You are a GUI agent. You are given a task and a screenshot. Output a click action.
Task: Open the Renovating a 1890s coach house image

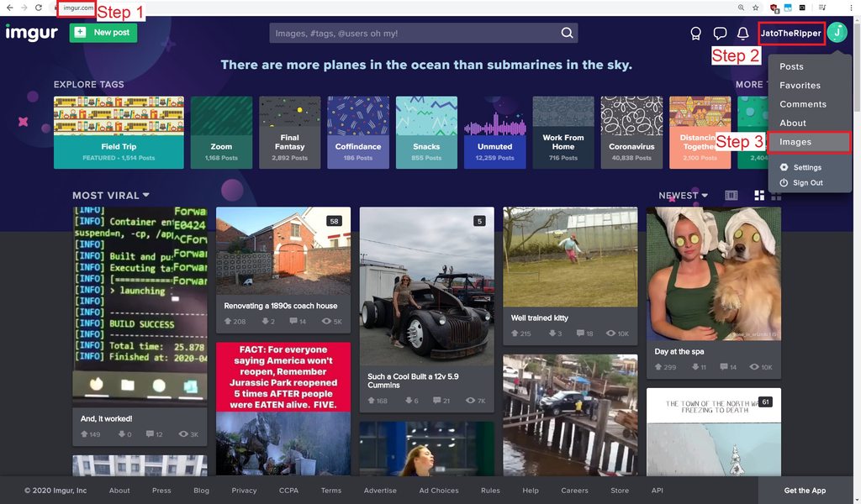click(x=283, y=250)
